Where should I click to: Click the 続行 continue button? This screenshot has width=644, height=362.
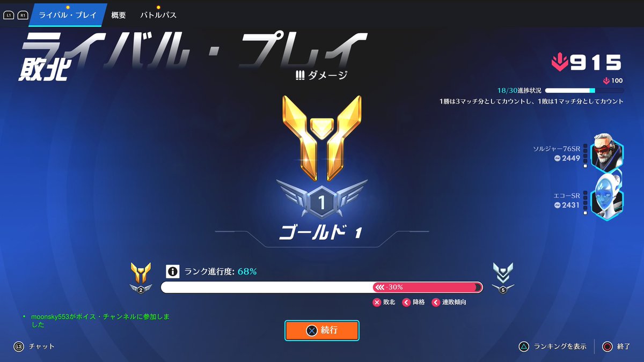(321, 330)
